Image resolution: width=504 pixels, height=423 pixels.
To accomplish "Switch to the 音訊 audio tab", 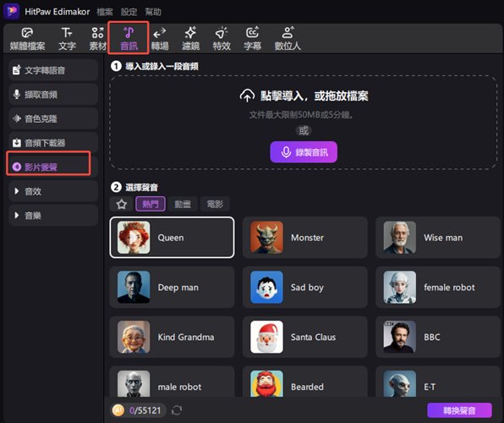I will point(129,39).
